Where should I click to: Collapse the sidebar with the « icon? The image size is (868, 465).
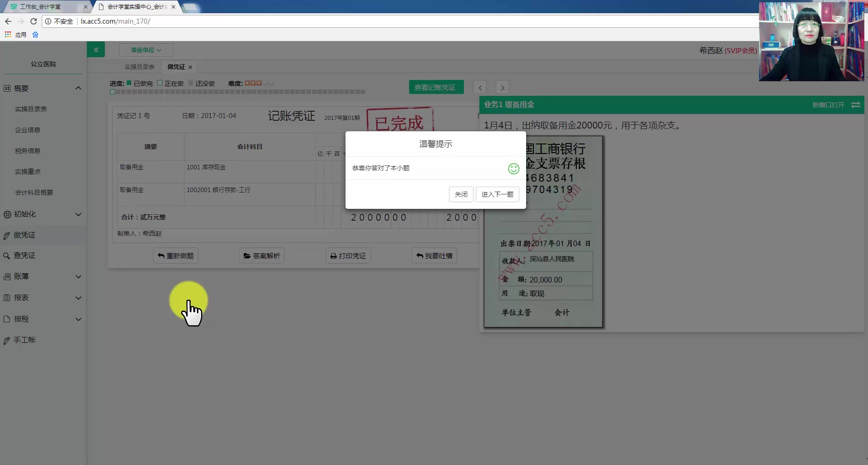click(96, 49)
